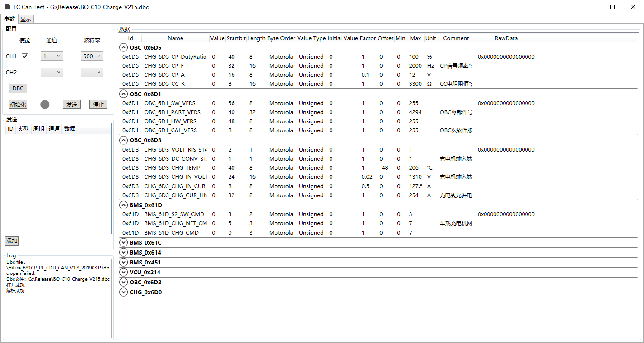Open the CH1 baud rate 500 dropdown
Screen dimensions: 644x343
click(x=92, y=56)
